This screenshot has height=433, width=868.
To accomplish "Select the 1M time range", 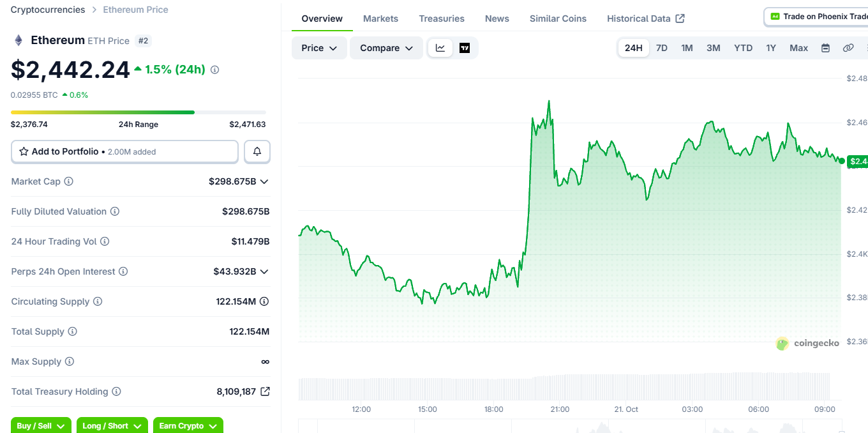I will (687, 48).
